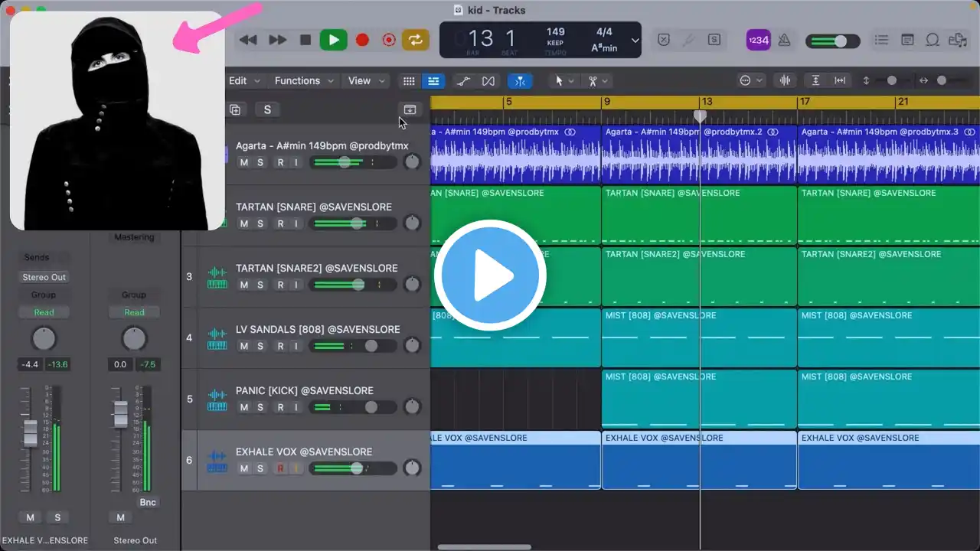
Task: Click the vertical auto zoom button
Action: click(816, 80)
